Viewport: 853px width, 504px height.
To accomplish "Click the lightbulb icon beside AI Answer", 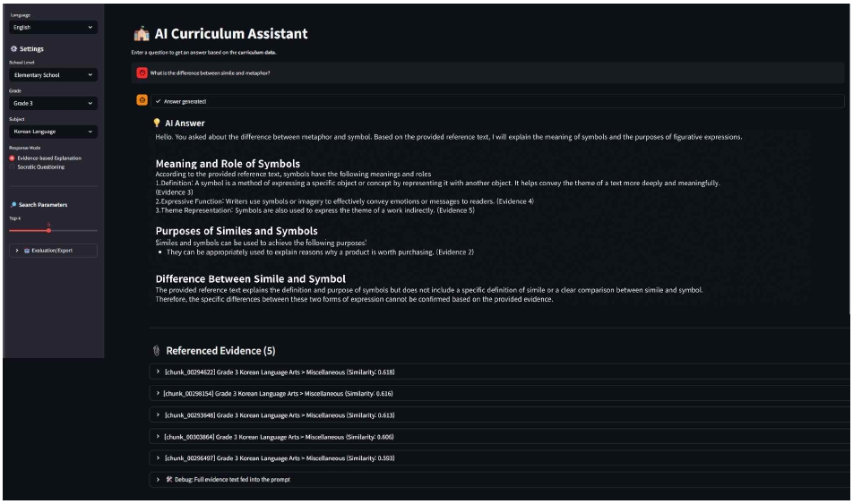I will pyautogui.click(x=157, y=123).
